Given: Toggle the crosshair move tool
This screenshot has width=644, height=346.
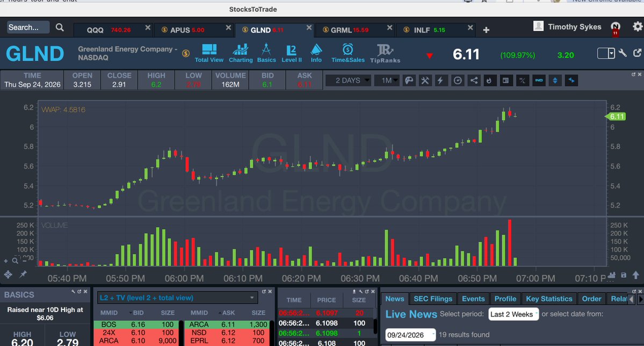Looking at the screenshot, I should pos(8,275).
